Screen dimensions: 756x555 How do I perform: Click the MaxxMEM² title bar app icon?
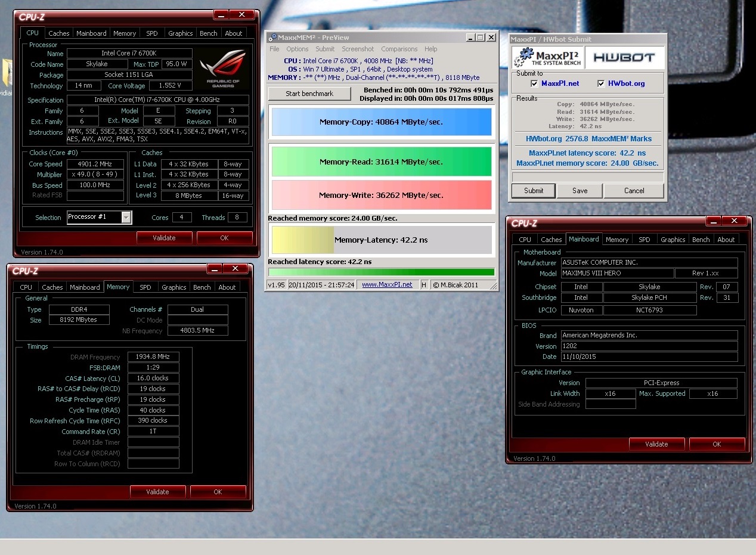click(x=272, y=37)
